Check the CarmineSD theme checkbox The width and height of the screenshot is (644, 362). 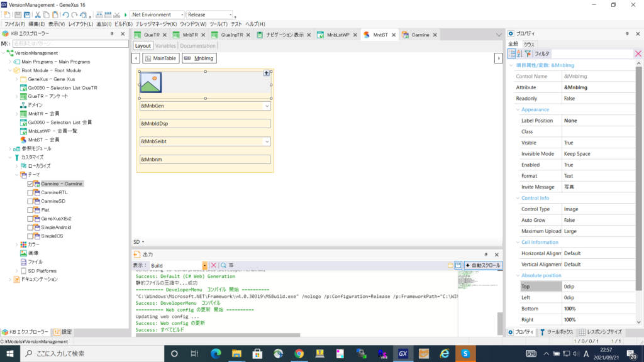[30, 202]
